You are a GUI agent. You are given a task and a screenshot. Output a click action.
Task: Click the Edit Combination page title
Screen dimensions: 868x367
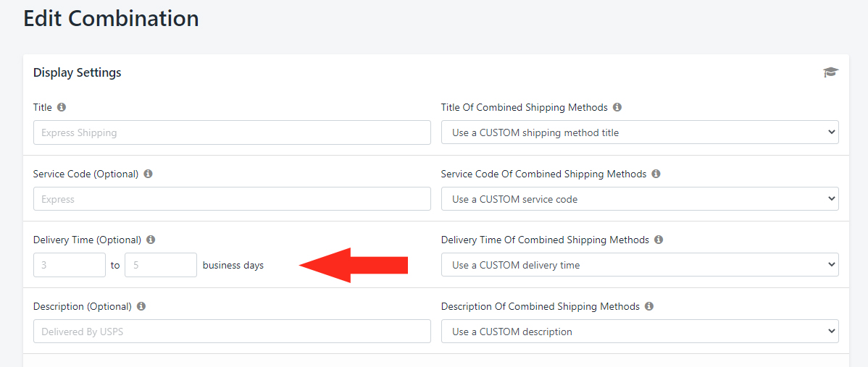(x=112, y=19)
